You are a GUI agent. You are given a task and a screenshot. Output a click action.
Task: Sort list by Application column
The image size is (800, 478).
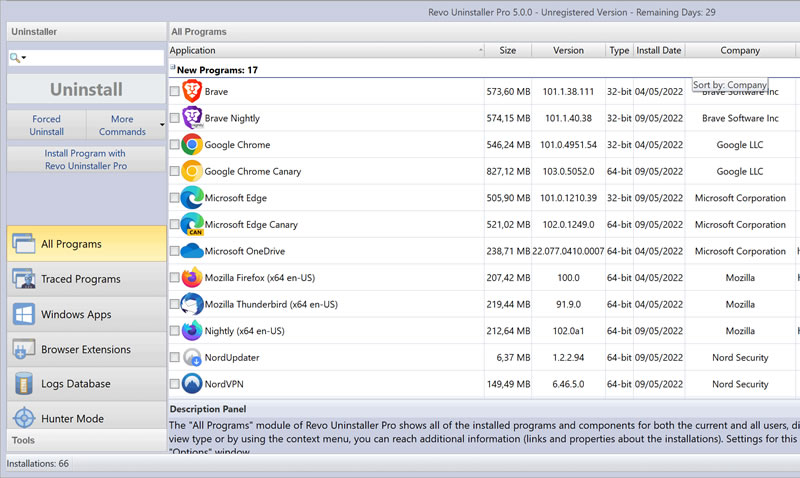pyautogui.click(x=327, y=50)
